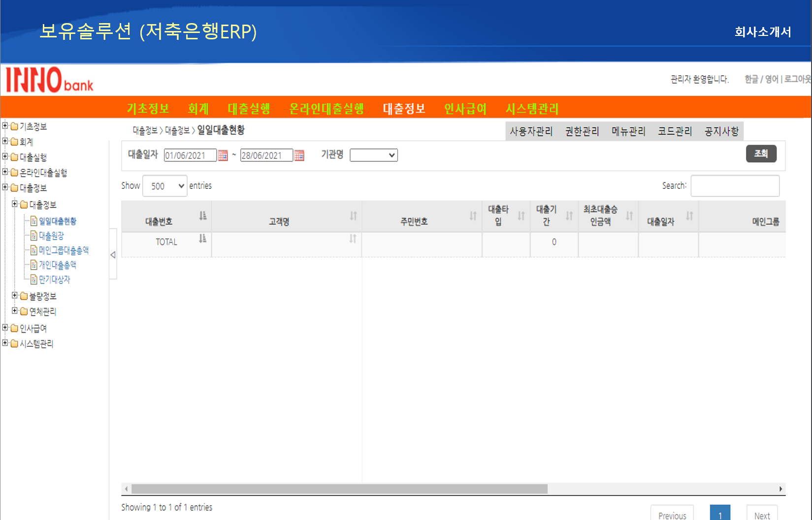
Task: Open the 코드관리 tab
Action: (x=675, y=131)
